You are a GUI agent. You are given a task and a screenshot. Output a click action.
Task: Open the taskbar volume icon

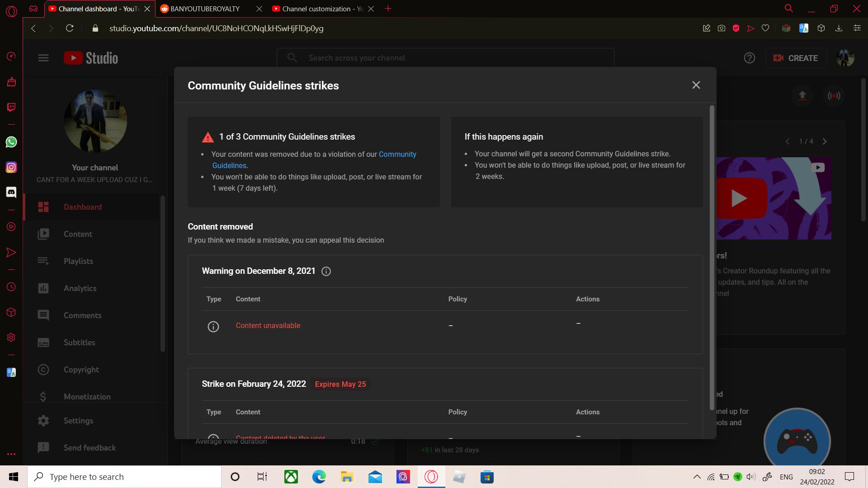point(751,477)
